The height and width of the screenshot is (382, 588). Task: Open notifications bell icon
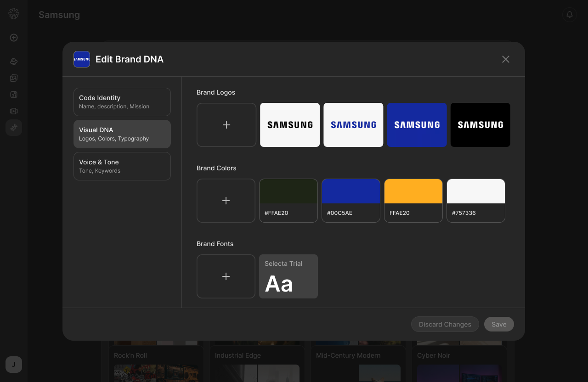[x=570, y=15]
